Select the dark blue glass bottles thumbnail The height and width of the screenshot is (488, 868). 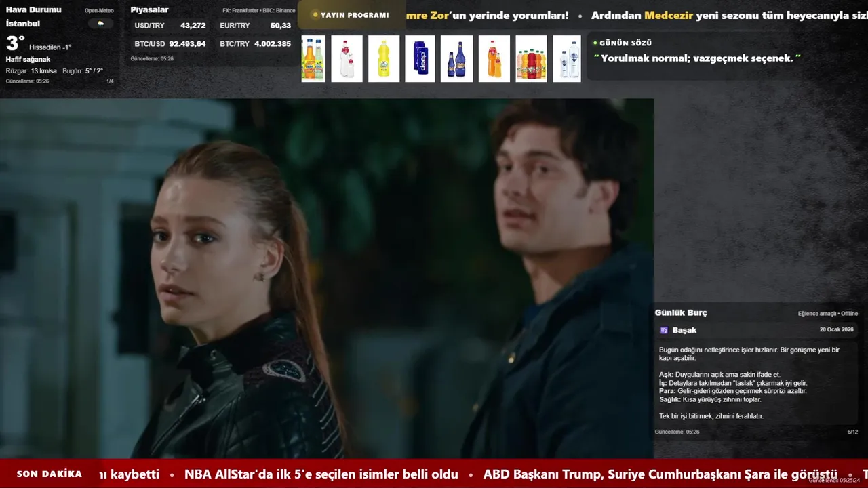pos(456,59)
